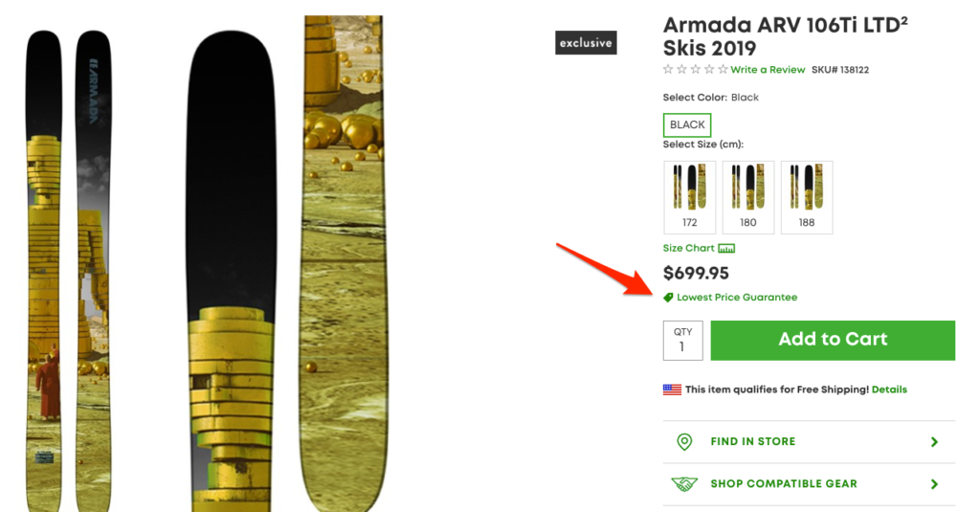Click the first review star
The image size is (980, 512).
coord(668,70)
